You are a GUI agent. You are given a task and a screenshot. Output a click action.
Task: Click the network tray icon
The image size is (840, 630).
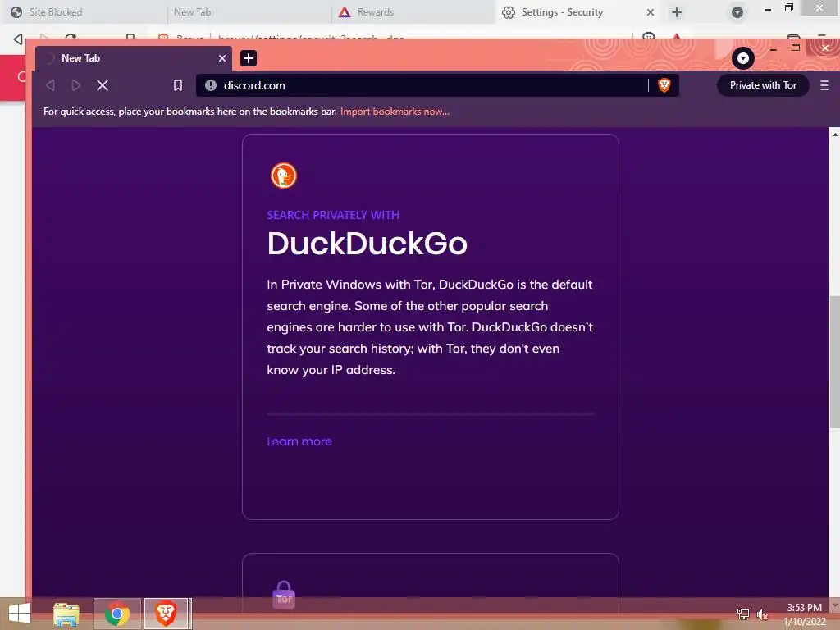coord(742,614)
